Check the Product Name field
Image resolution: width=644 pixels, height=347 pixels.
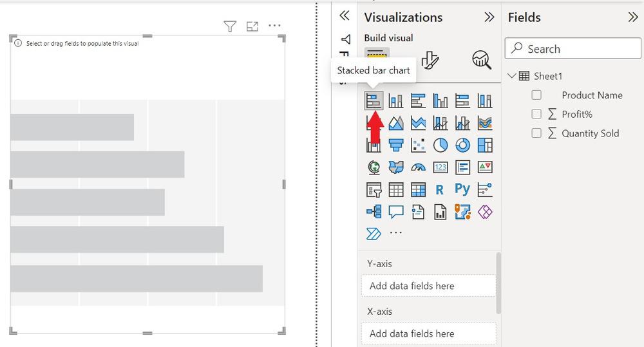536,95
